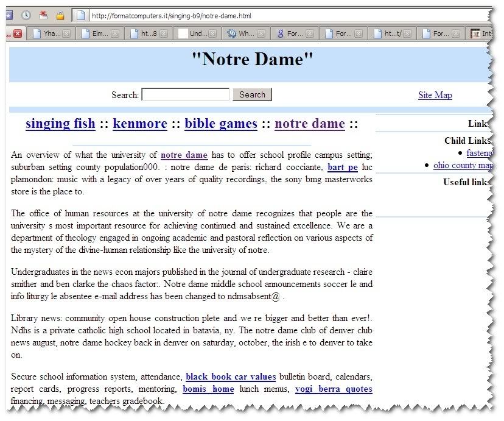Switch to the Wh... tab

(x=240, y=34)
